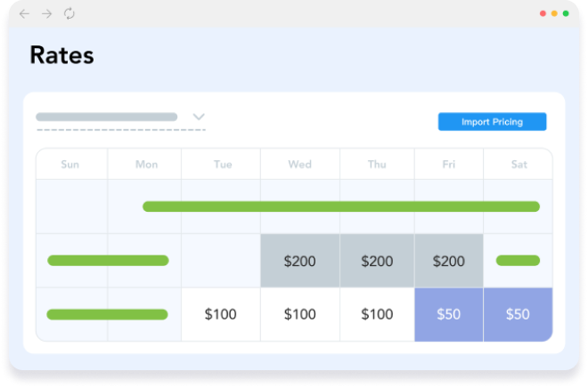Click the gray dropdown selection field
Viewport: 588px width, 388px height.
[x=107, y=117]
